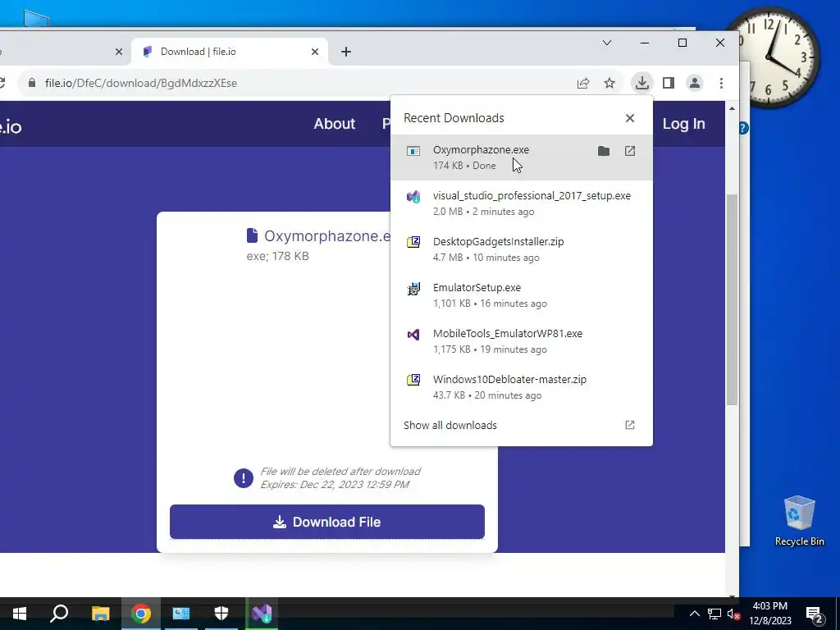Open blue window app in taskbar
The image size is (840, 630).
(x=181, y=614)
